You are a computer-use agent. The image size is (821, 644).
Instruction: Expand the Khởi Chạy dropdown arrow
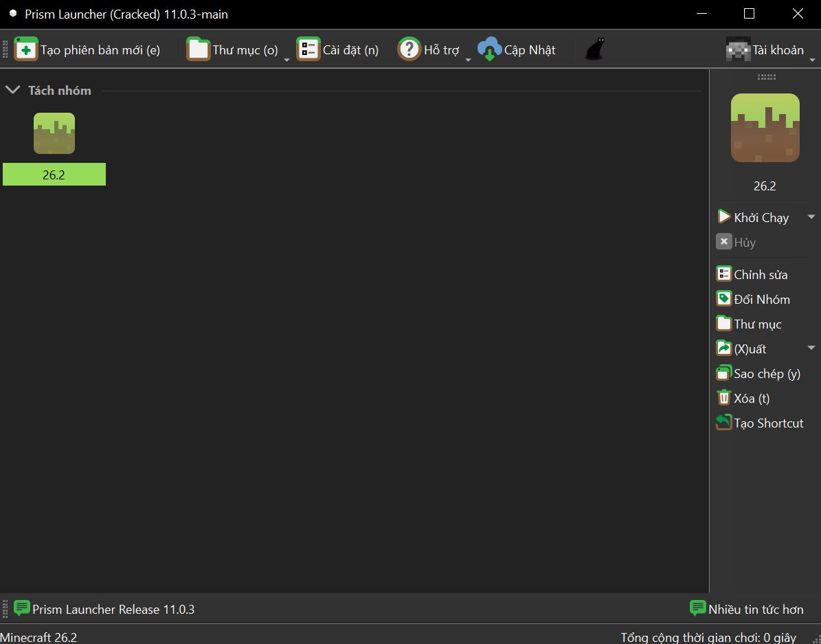click(x=811, y=217)
